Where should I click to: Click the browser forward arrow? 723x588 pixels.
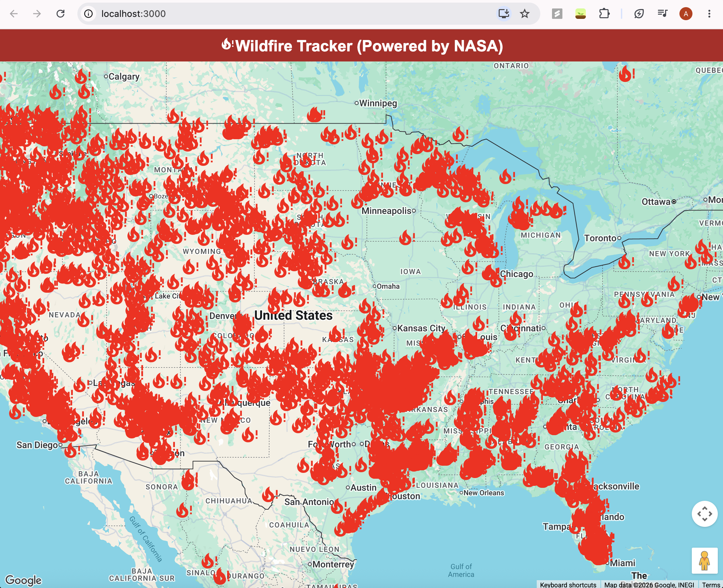[37, 14]
